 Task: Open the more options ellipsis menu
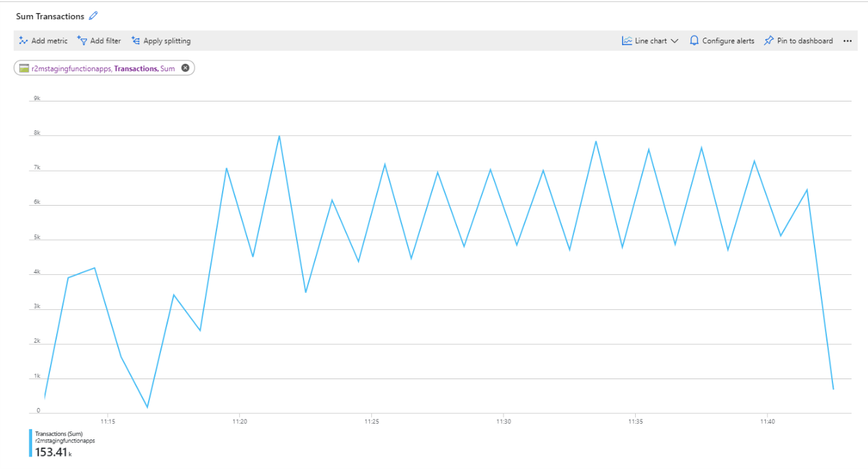pos(847,41)
